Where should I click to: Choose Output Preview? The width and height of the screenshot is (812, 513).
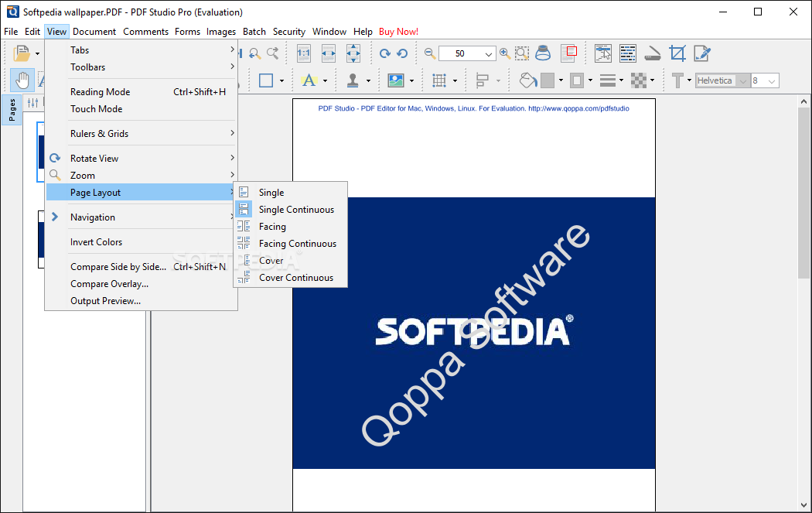pyautogui.click(x=142, y=301)
